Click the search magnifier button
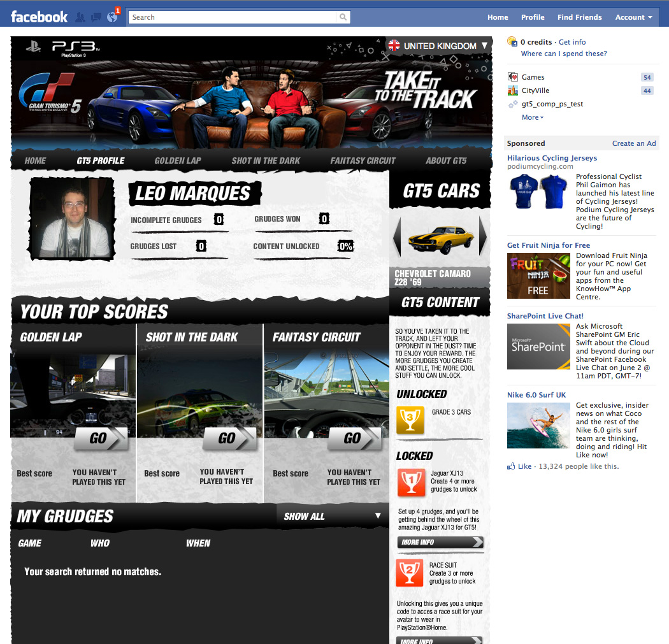 click(x=343, y=17)
